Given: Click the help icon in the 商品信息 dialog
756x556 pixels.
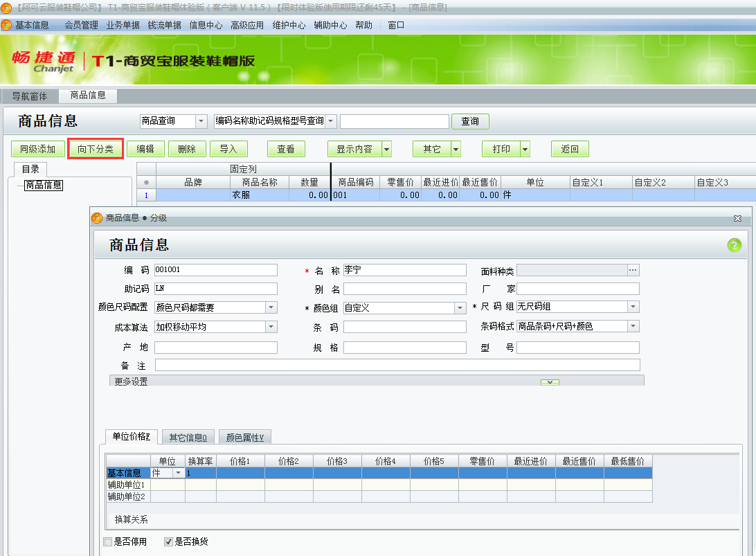Looking at the screenshot, I should coord(734,245).
